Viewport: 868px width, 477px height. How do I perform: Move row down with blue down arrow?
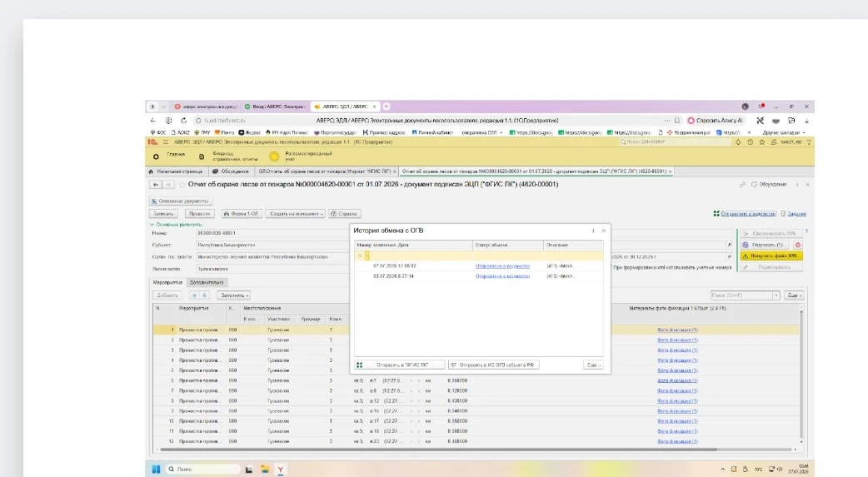[x=204, y=296]
